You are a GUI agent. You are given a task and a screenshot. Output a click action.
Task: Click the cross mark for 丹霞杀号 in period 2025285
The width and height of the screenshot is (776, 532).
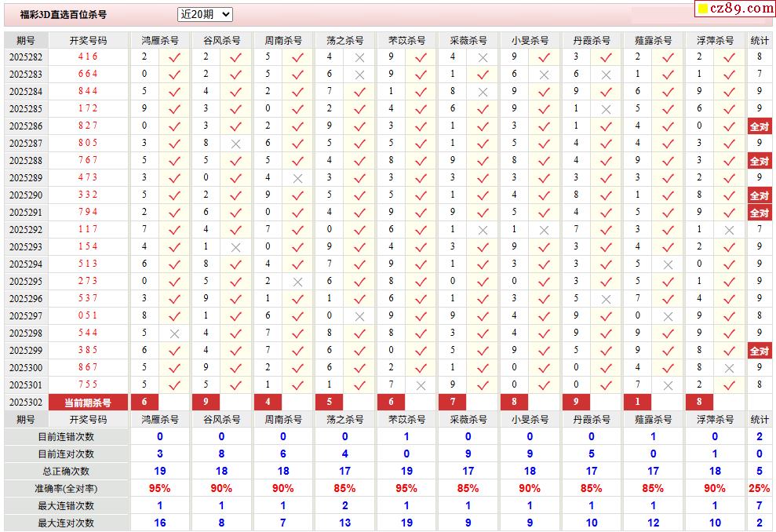pyautogui.click(x=606, y=109)
